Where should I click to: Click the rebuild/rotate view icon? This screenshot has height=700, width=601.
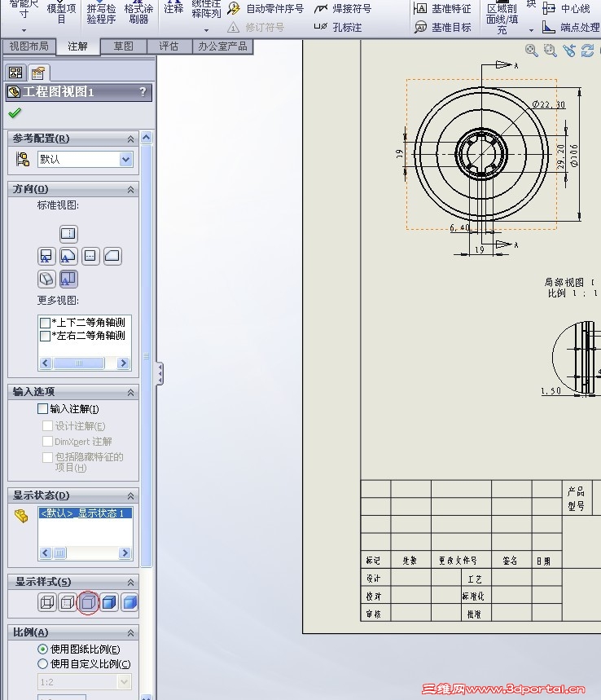point(588,51)
